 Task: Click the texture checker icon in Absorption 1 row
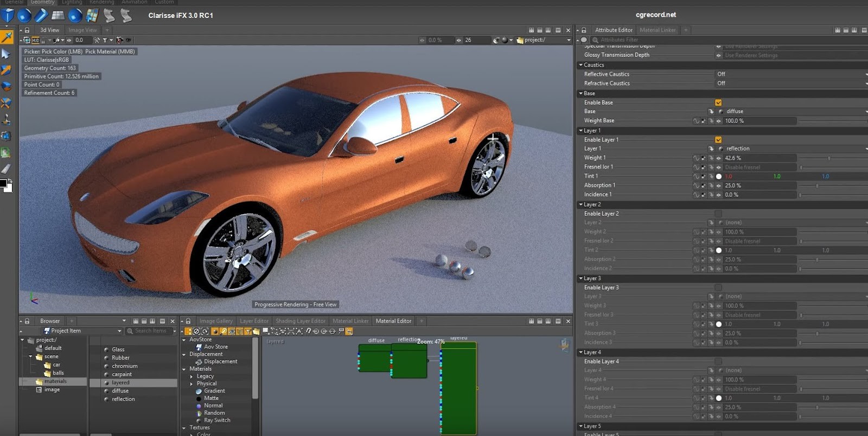703,185
